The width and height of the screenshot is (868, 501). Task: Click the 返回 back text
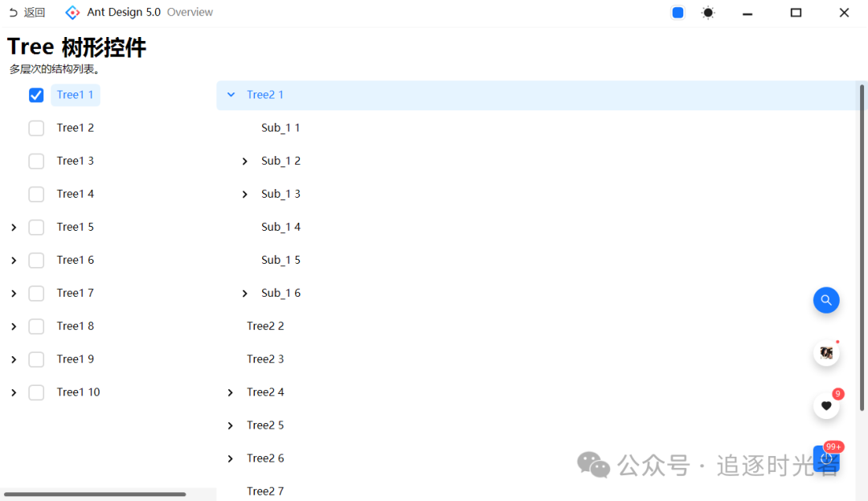(35, 12)
